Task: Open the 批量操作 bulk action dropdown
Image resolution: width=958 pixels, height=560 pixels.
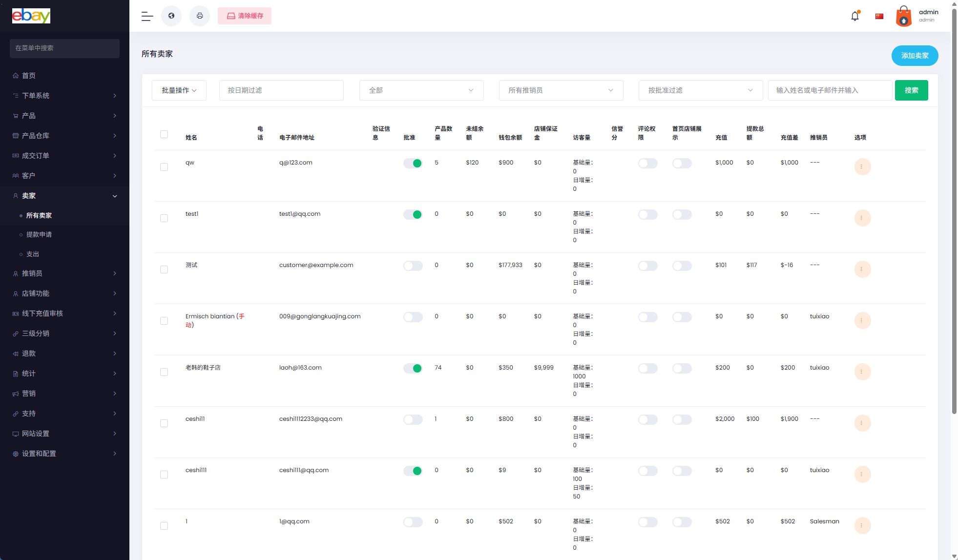Action: tap(179, 90)
